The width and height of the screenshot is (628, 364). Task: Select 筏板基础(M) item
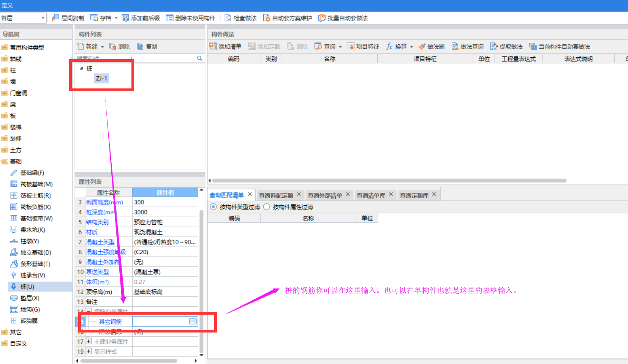point(36,184)
